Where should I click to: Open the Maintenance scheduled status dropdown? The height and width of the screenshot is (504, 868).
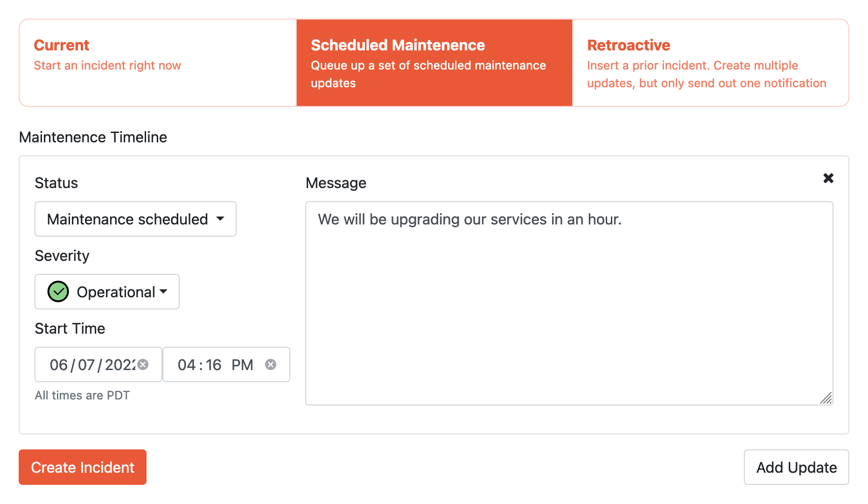click(x=135, y=219)
